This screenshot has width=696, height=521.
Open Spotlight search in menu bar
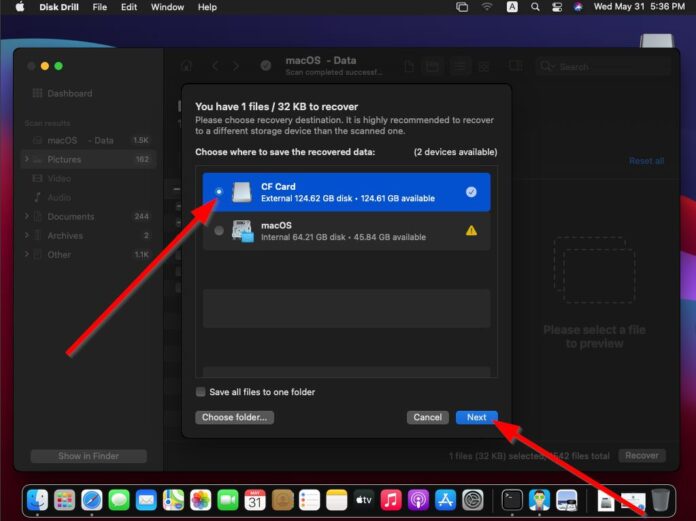(535, 7)
